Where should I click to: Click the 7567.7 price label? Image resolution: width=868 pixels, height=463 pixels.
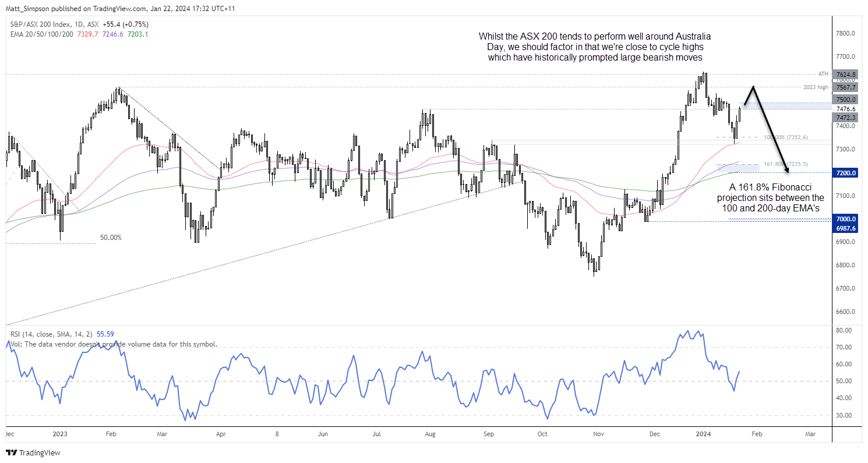coord(846,87)
